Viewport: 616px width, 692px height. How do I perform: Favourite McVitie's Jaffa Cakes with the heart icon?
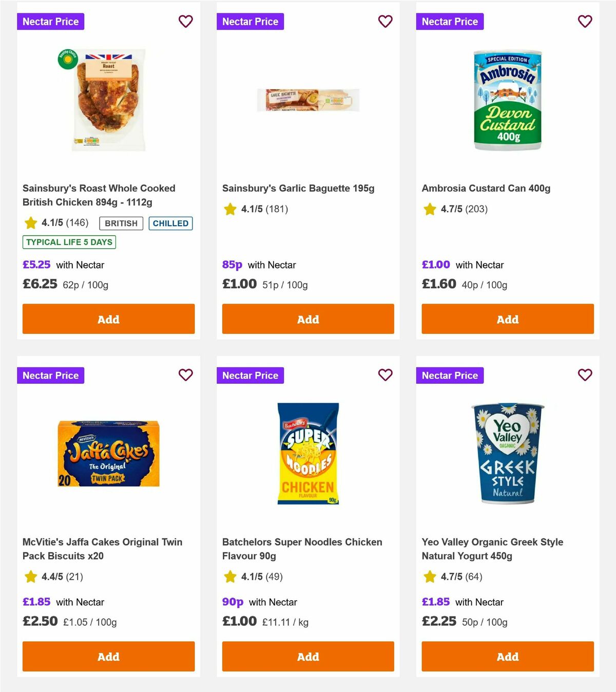pos(185,376)
